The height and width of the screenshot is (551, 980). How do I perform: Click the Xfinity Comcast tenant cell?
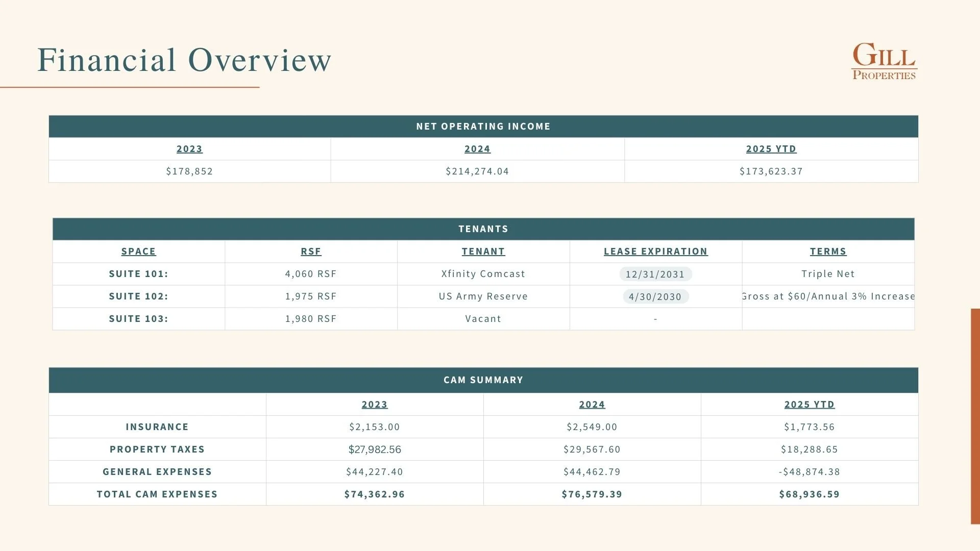(483, 274)
